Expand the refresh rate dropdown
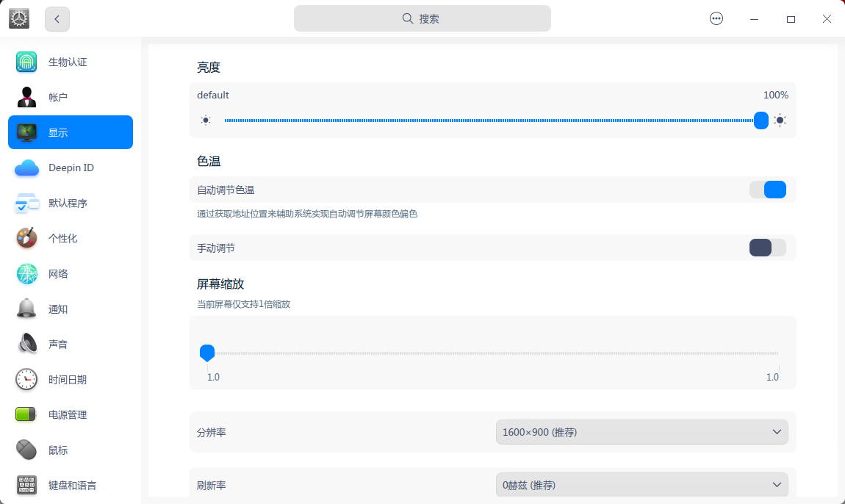The image size is (845, 504). [x=641, y=485]
